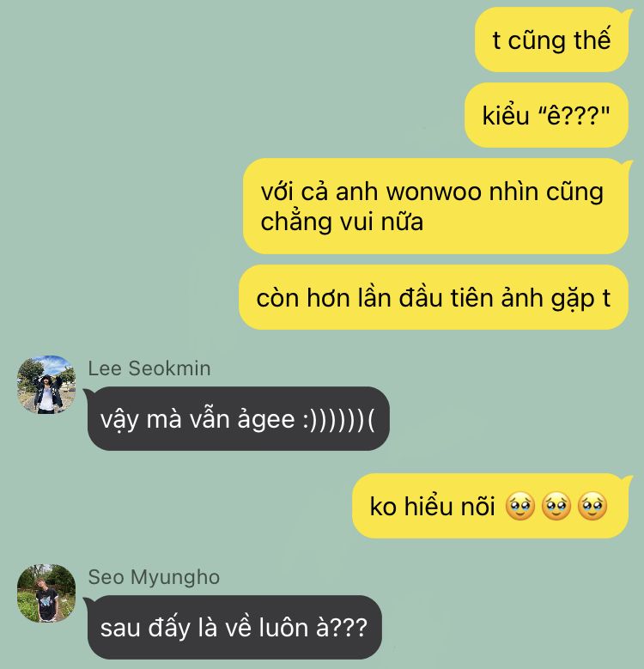Click the "chẳng vui nữa" text line
Screen dimensions: 644x669
coord(342,222)
